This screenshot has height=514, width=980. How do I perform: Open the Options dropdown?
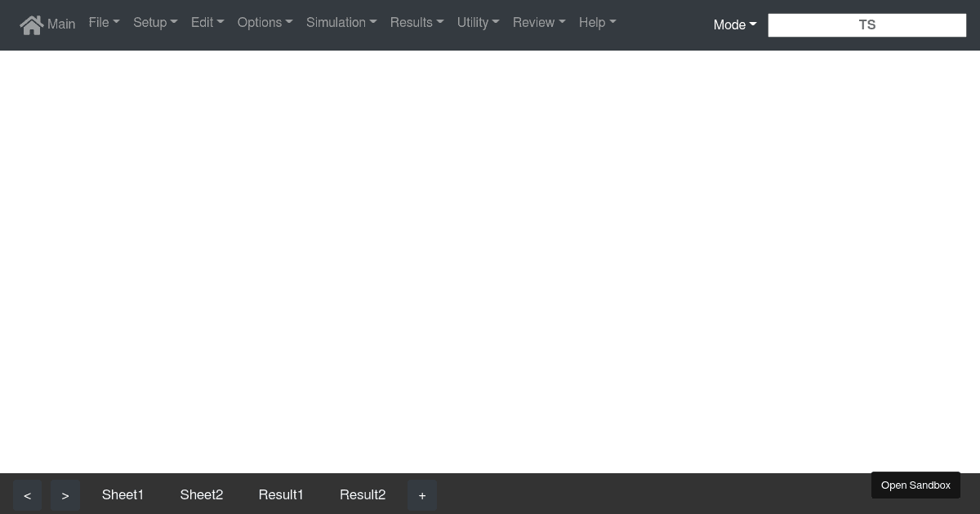click(265, 23)
